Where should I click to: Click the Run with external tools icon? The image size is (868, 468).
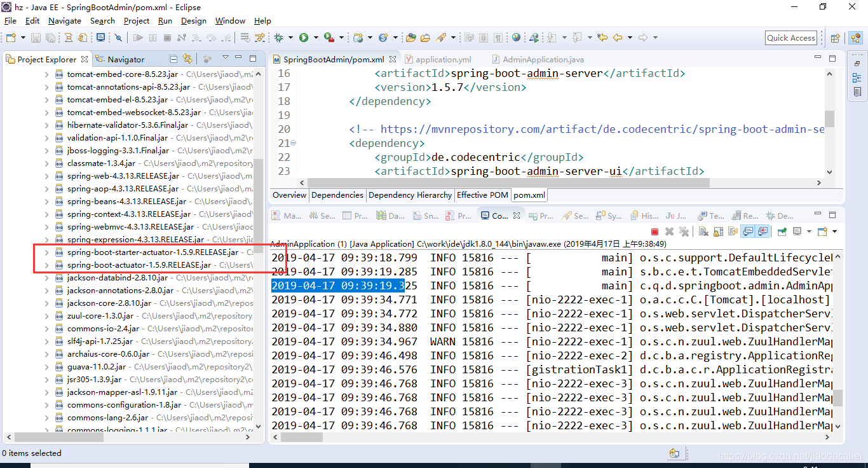[x=329, y=38]
